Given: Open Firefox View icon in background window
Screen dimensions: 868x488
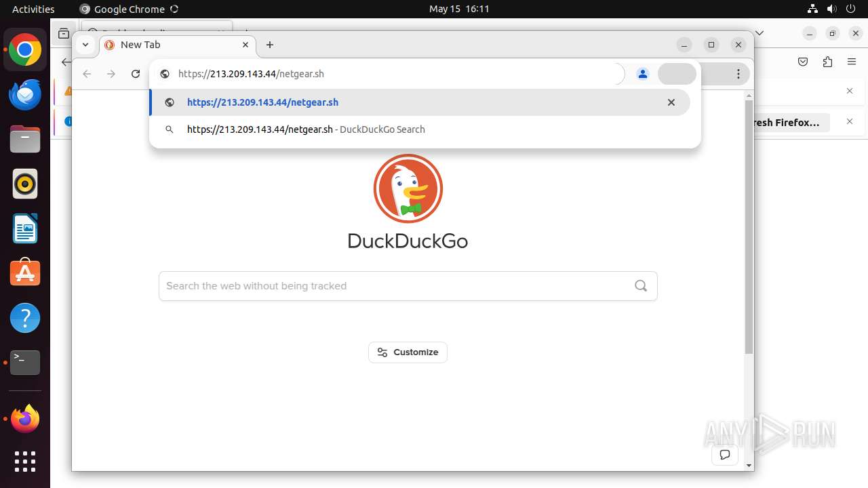Looking at the screenshot, I should [63, 33].
